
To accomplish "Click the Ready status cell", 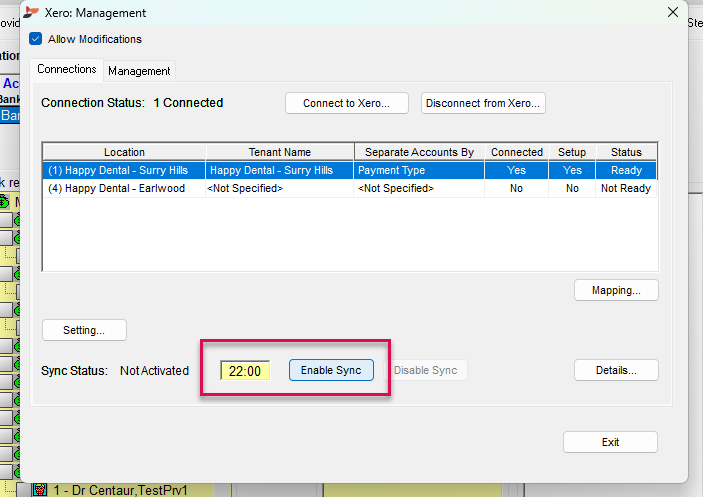I will pos(626,170).
